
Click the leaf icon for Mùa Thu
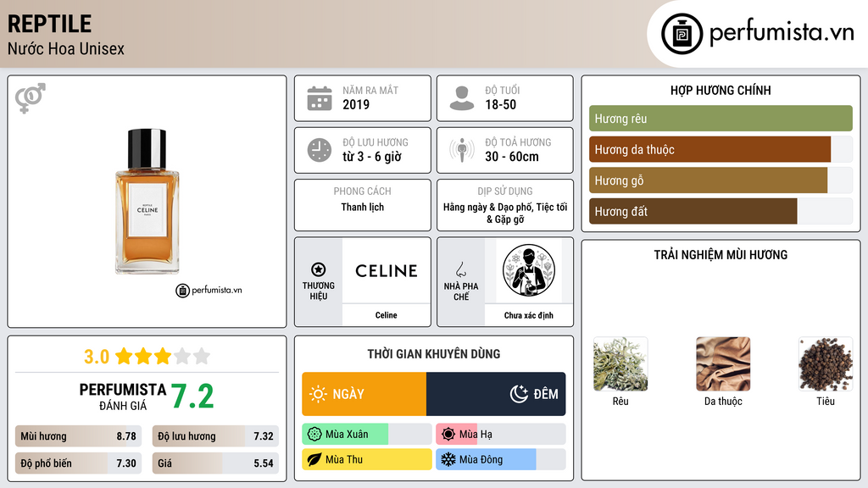pos(314,459)
